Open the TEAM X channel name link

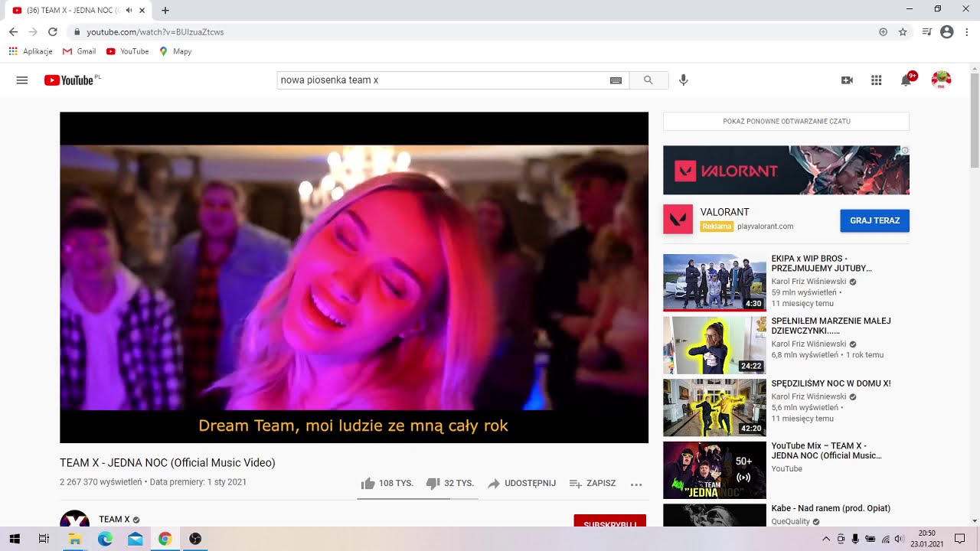click(x=114, y=520)
